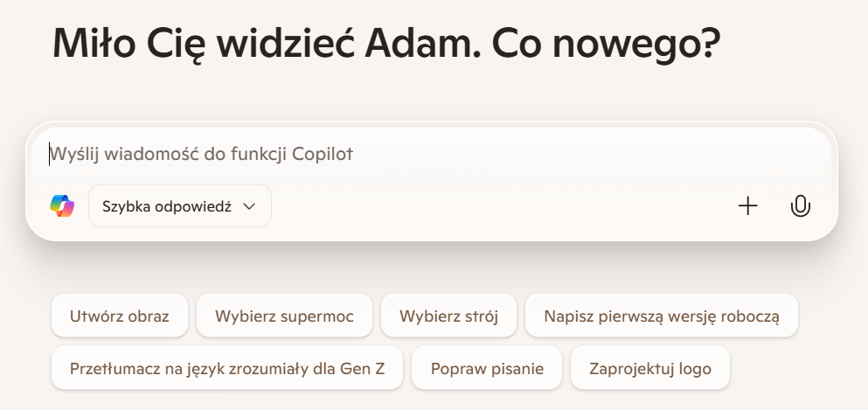Click the word Copilot in the placeholder
Viewport: 868px width, 410px height.
click(x=323, y=154)
